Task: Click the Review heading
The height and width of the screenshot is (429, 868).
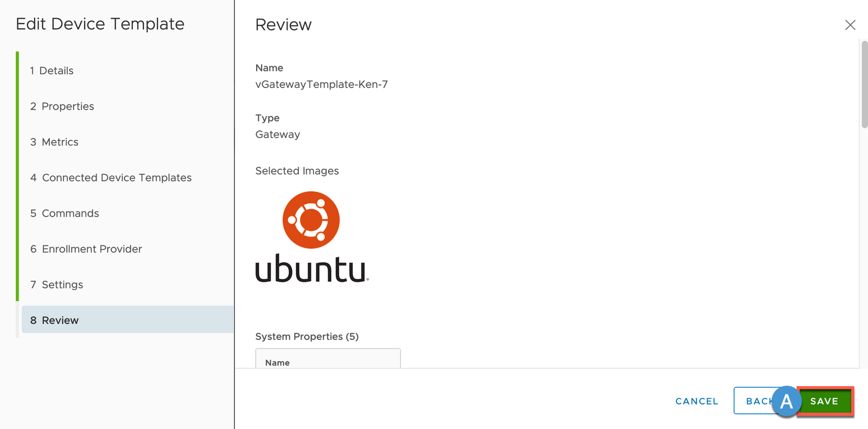Action: [x=284, y=24]
